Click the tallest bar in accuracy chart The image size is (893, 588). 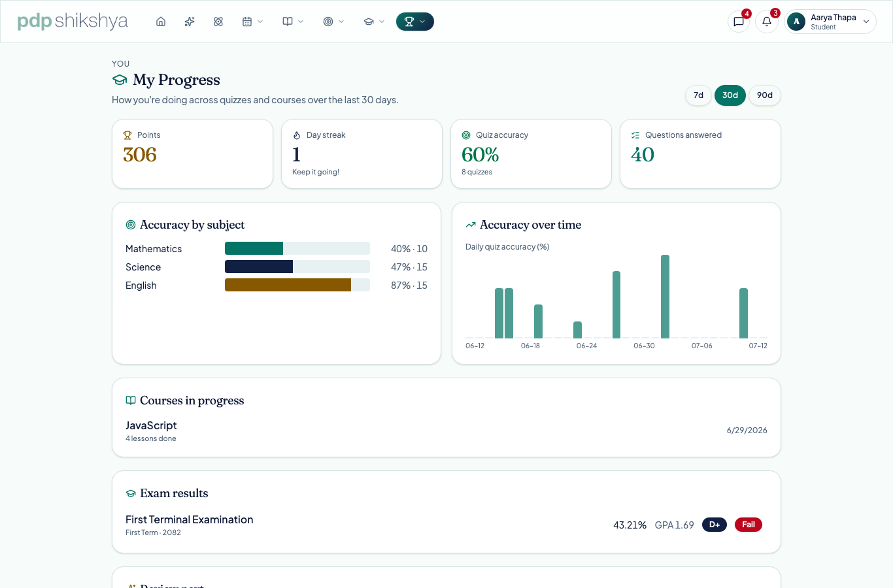pos(665,297)
